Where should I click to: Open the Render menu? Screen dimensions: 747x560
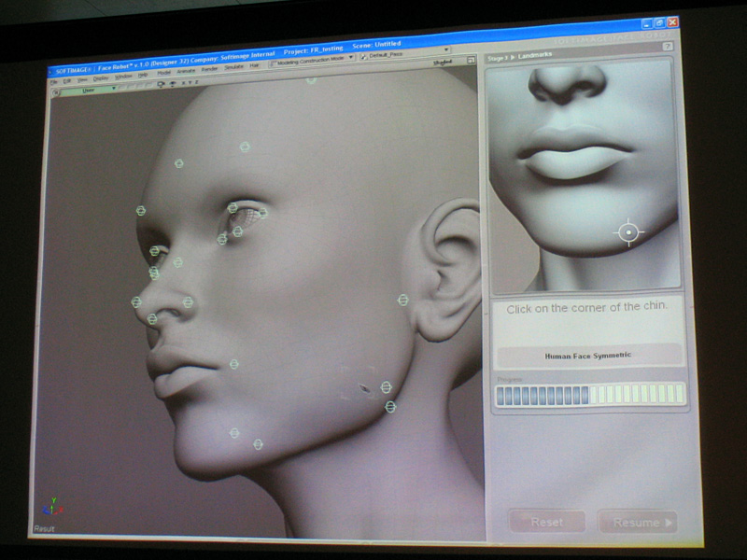(x=208, y=71)
